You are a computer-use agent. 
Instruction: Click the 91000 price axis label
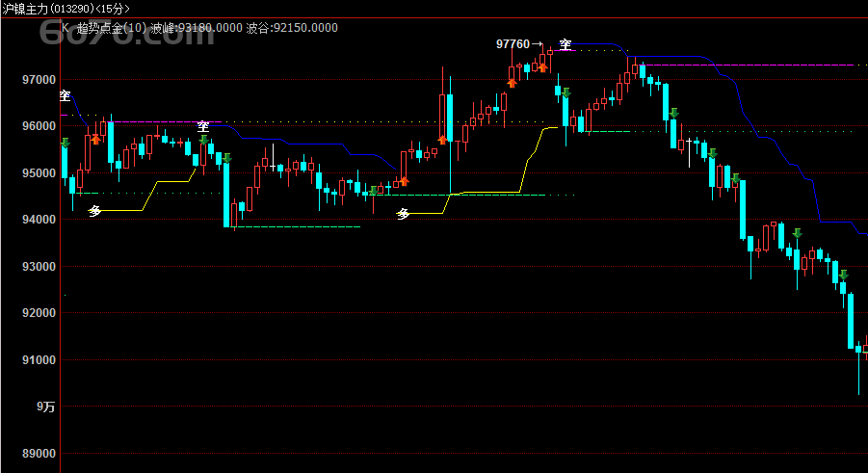click(39, 360)
